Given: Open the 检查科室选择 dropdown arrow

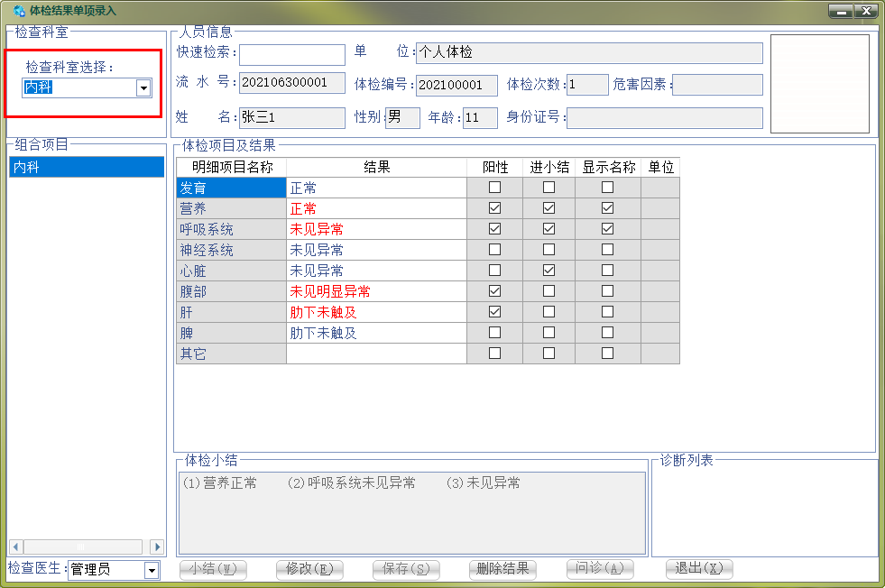Looking at the screenshot, I should click(x=144, y=88).
